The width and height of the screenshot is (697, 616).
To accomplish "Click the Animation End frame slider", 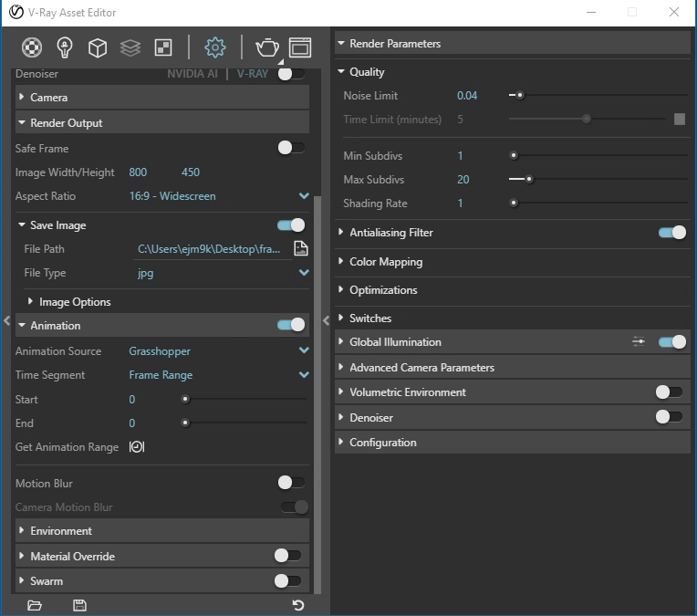I will [244, 423].
